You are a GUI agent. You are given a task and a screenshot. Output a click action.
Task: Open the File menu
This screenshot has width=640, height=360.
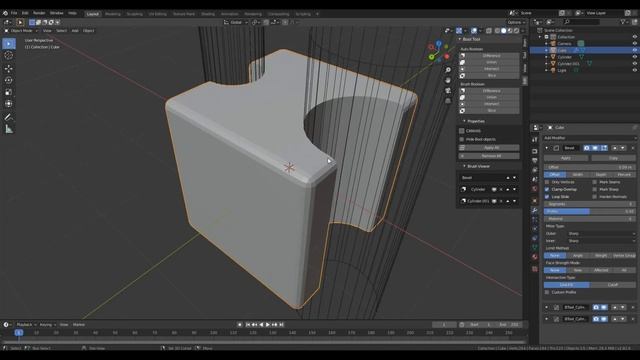14,13
